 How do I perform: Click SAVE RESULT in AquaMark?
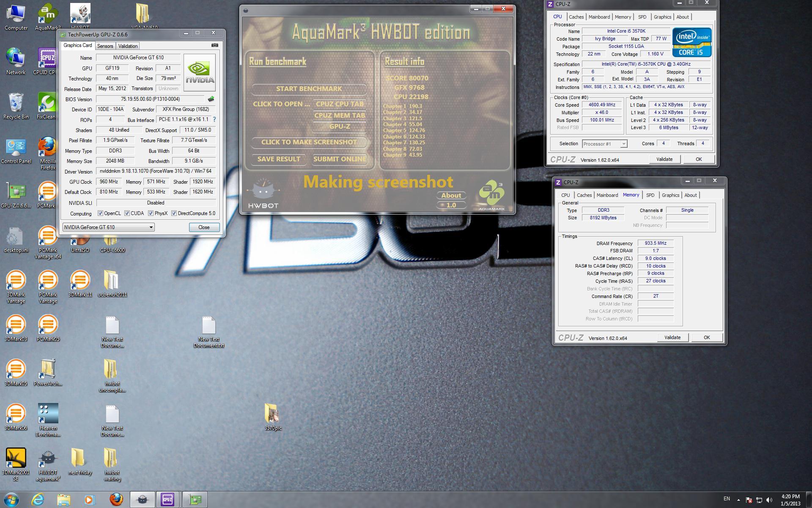pos(279,159)
